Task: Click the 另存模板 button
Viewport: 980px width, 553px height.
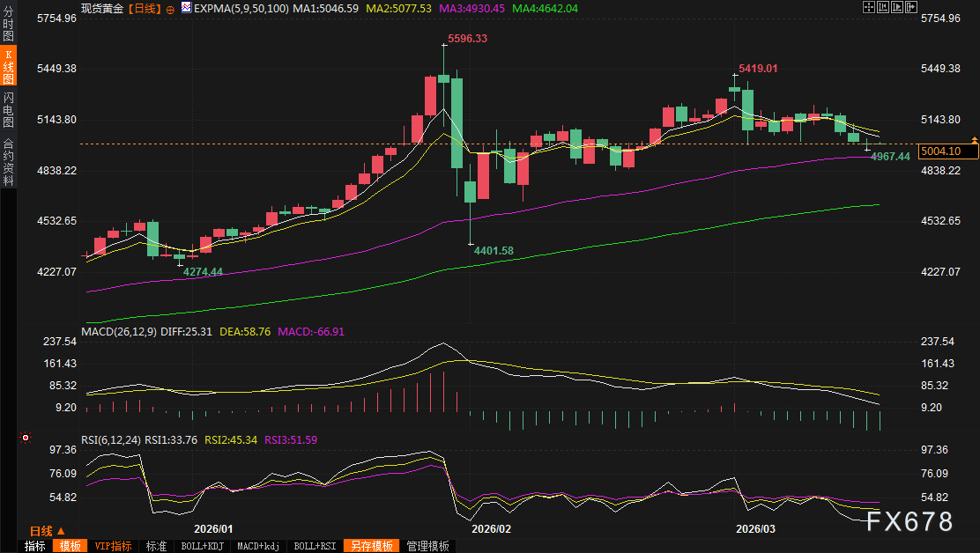Action: coord(370,546)
